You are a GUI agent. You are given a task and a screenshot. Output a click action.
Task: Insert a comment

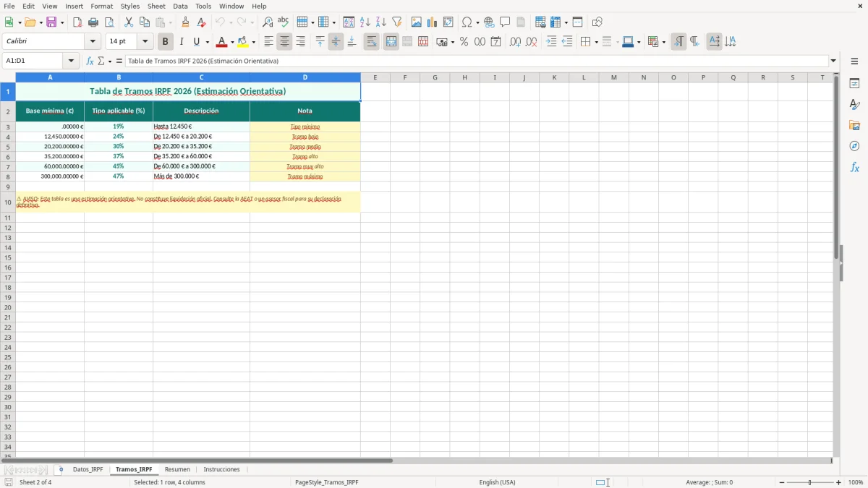click(x=506, y=22)
